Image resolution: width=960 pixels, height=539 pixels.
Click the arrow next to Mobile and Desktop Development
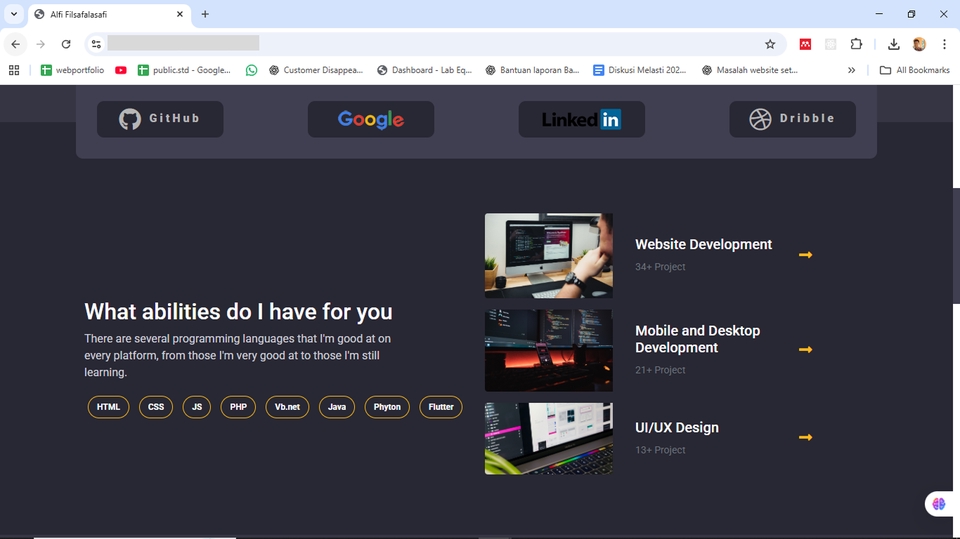[x=805, y=350]
